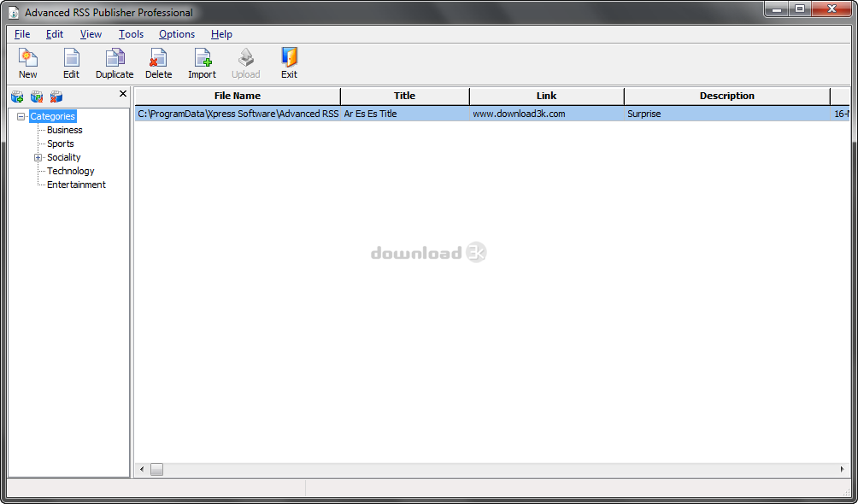Click the add category icon with green plus

click(17, 97)
